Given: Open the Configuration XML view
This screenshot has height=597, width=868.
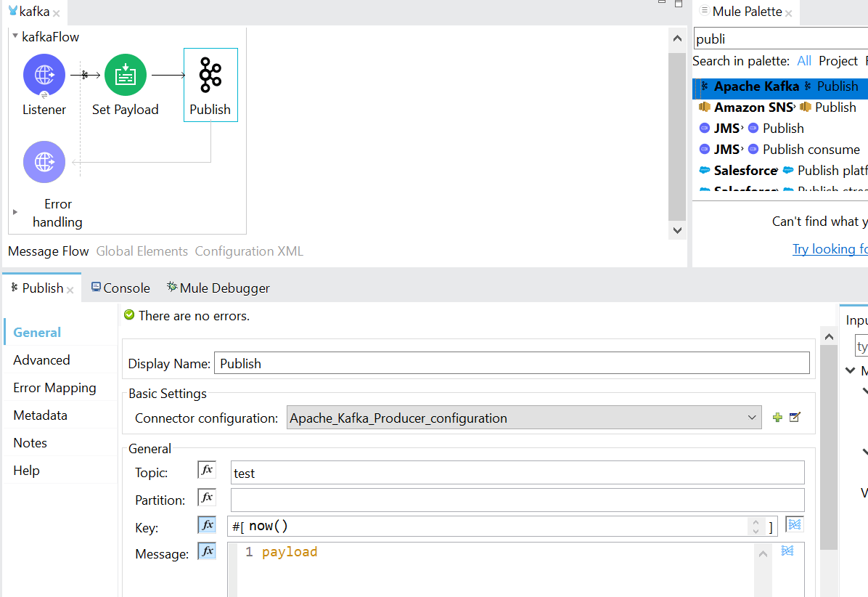Looking at the screenshot, I should click(x=248, y=251).
